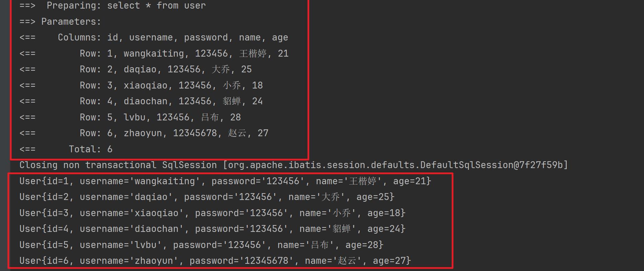The height and width of the screenshot is (271, 644).
Task: Click the result row for zhaoyun
Action: [x=174, y=133]
